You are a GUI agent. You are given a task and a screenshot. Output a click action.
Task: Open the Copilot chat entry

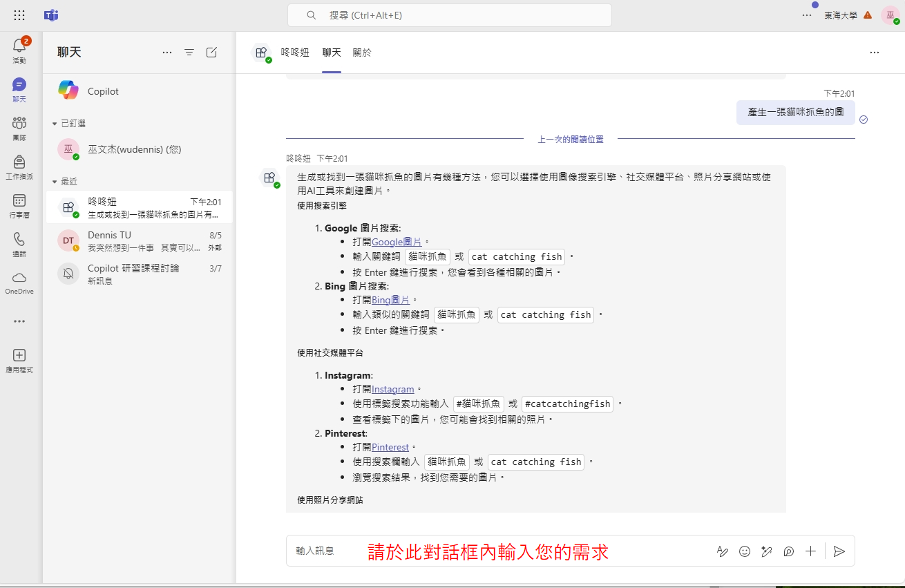(x=139, y=91)
